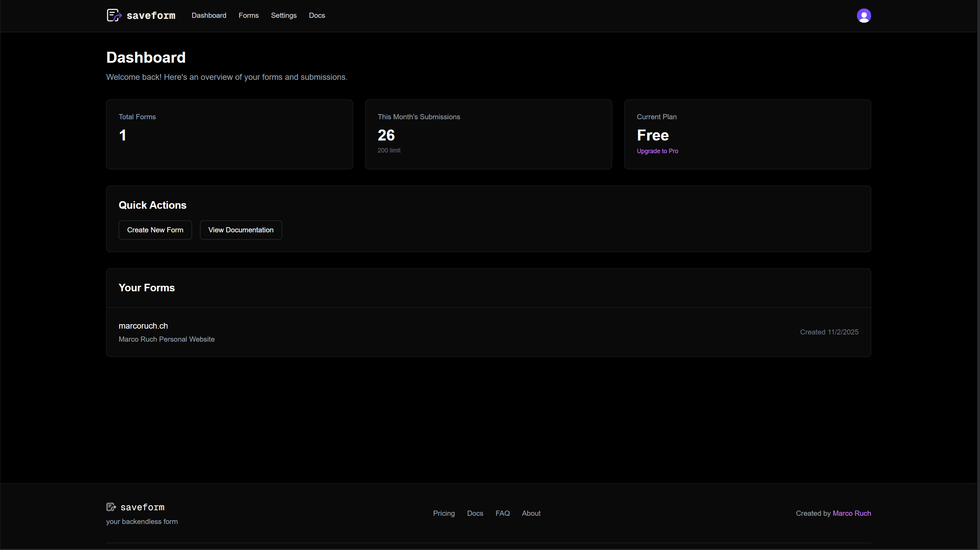Open the marcoruch.ch form entry
Viewport: 980px width, 550px height.
488,332
